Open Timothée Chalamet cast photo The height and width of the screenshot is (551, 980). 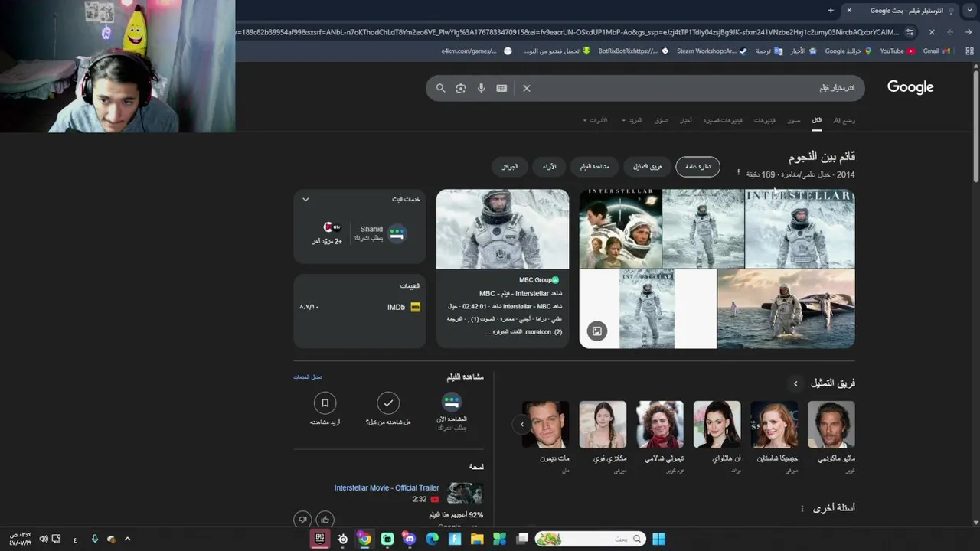click(x=660, y=425)
